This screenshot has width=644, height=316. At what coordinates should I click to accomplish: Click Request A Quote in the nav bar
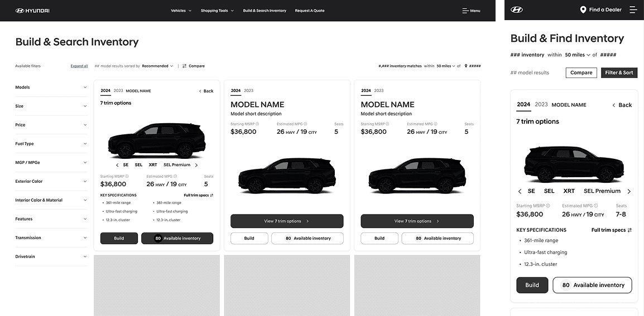pos(310,11)
